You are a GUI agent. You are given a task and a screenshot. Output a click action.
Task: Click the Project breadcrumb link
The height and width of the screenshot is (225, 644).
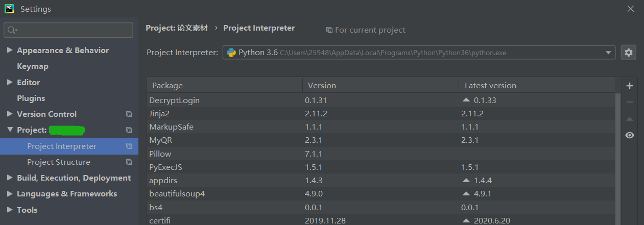(177, 29)
